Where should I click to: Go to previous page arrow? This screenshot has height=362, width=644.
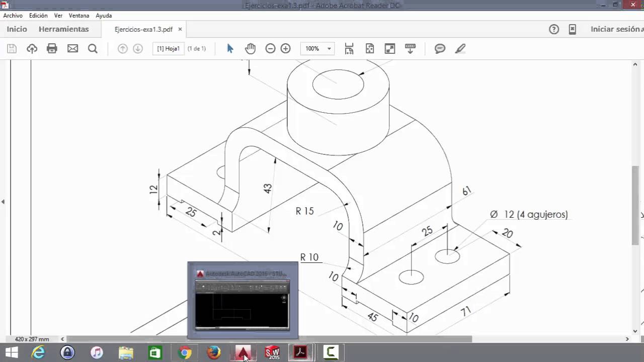(122, 49)
